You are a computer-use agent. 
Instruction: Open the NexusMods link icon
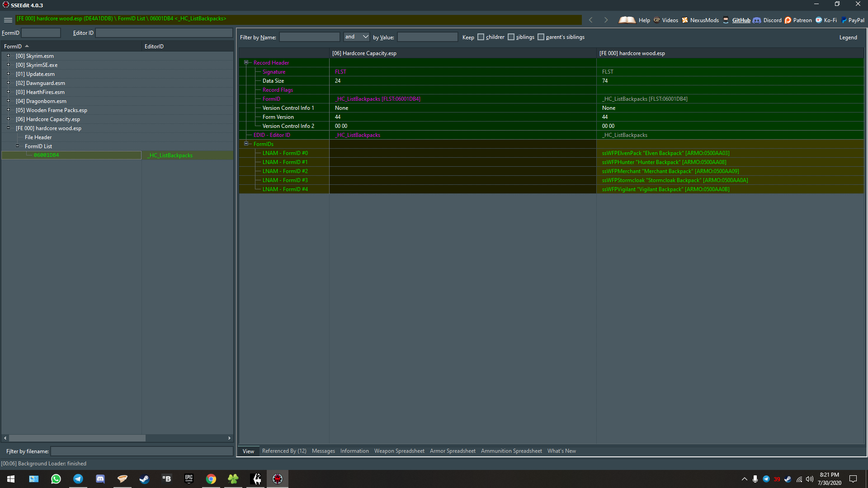click(685, 20)
